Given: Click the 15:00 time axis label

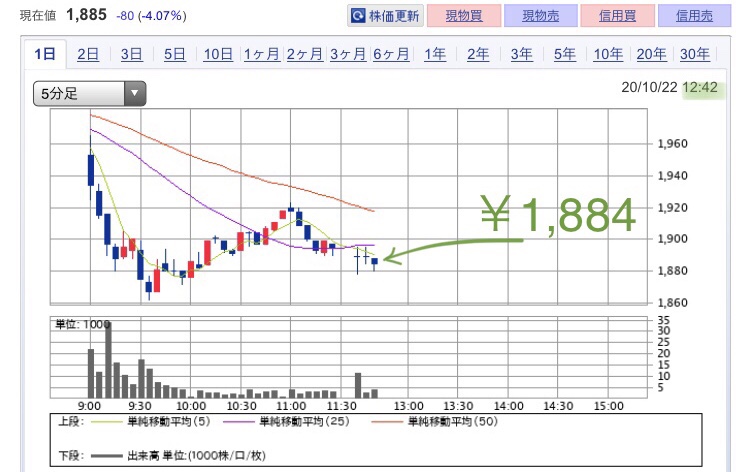Looking at the screenshot, I should 609,406.
